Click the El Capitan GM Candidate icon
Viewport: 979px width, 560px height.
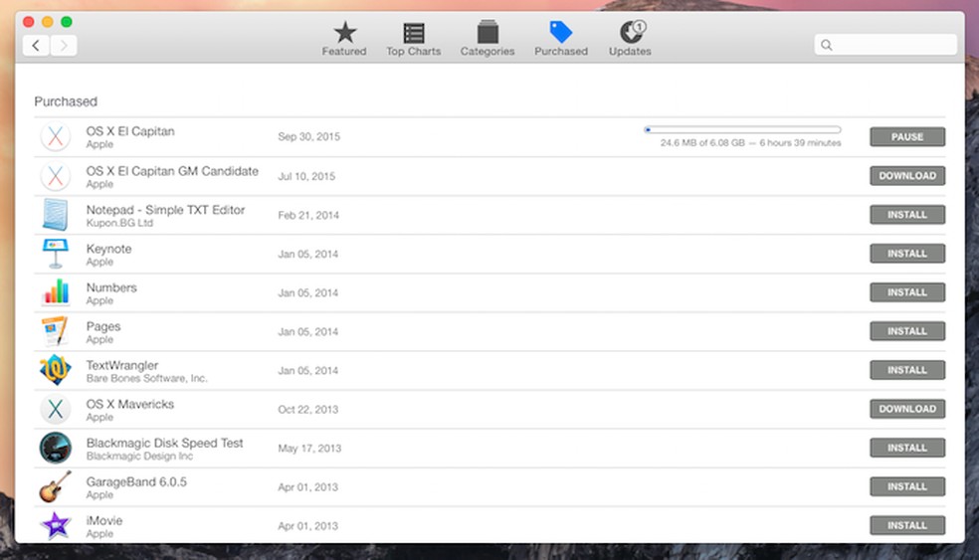tap(56, 176)
